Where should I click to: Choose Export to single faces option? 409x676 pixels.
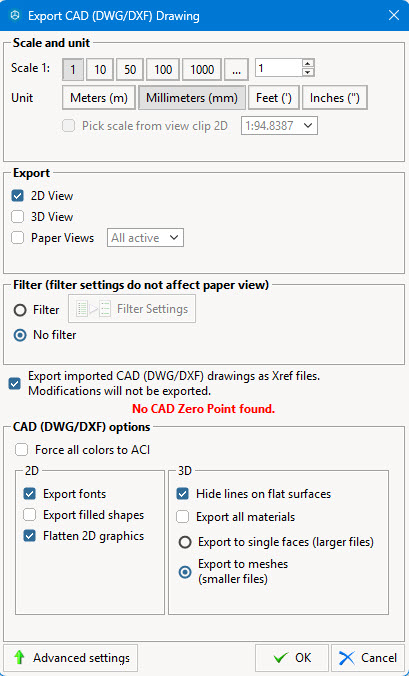[x=185, y=542]
